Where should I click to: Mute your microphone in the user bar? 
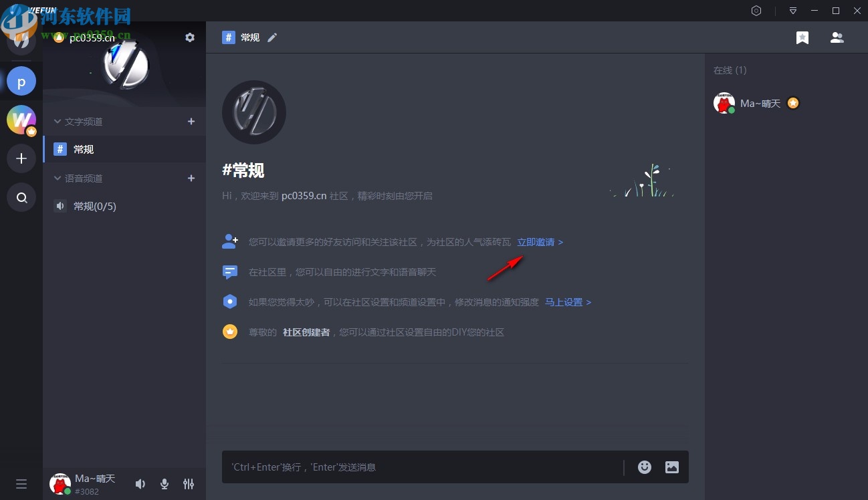(164, 483)
